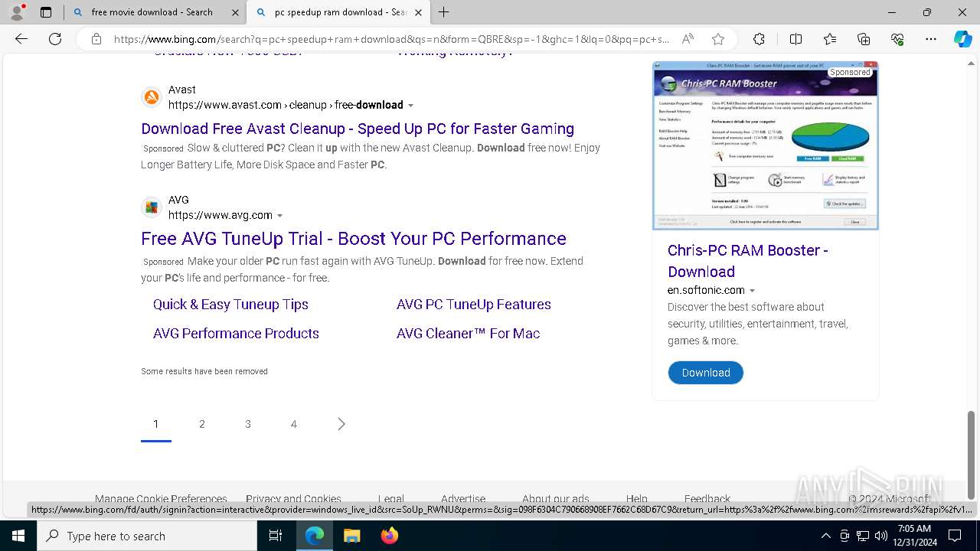
Task: Select current results page 1
Action: pyautogui.click(x=156, y=424)
